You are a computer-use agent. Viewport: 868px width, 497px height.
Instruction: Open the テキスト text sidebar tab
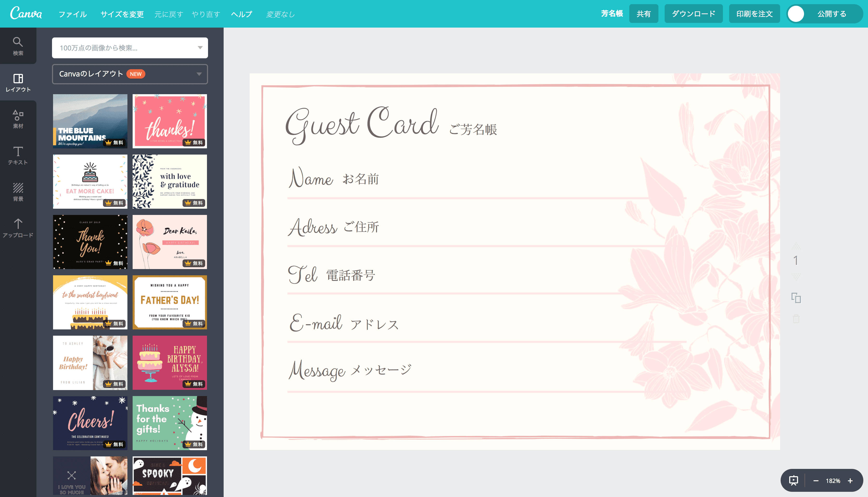click(x=18, y=155)
